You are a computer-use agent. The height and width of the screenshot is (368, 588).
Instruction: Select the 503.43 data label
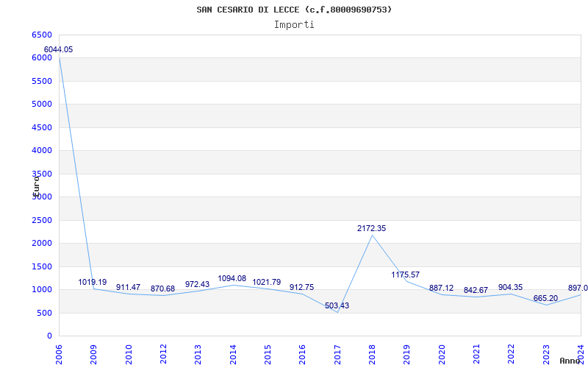[337, 305]
